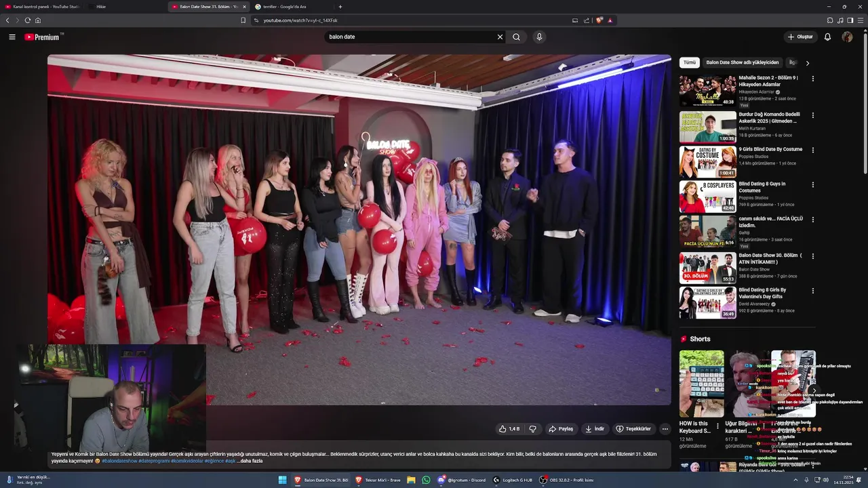Open the Uğur Bilgimin karakteri short
Image resolution: width=868 pixels, height=488 pixels.
click(x=747, y=384)
